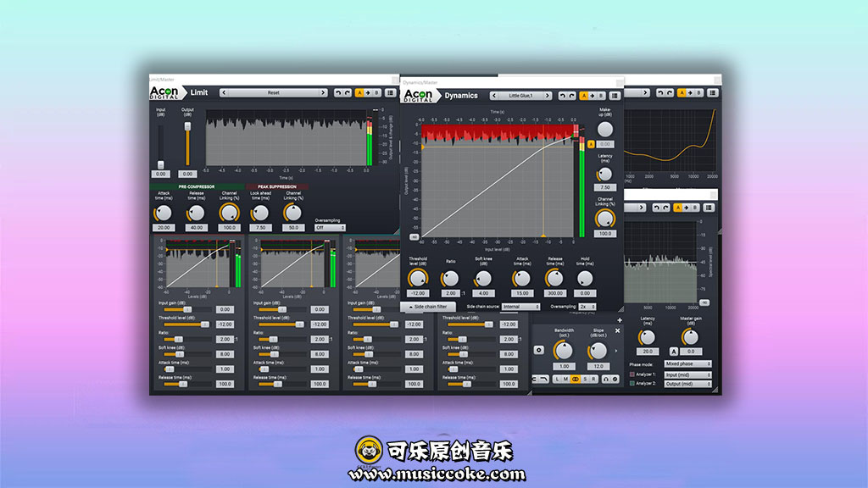Click the Input level slider in Limit window
Viewport: 868px width, 488px height.
pos(160,146)
